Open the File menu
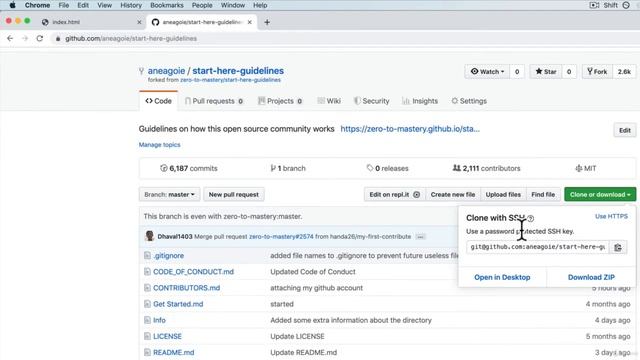Viewport: 640px width, 360px height. (x=64, y=5)
